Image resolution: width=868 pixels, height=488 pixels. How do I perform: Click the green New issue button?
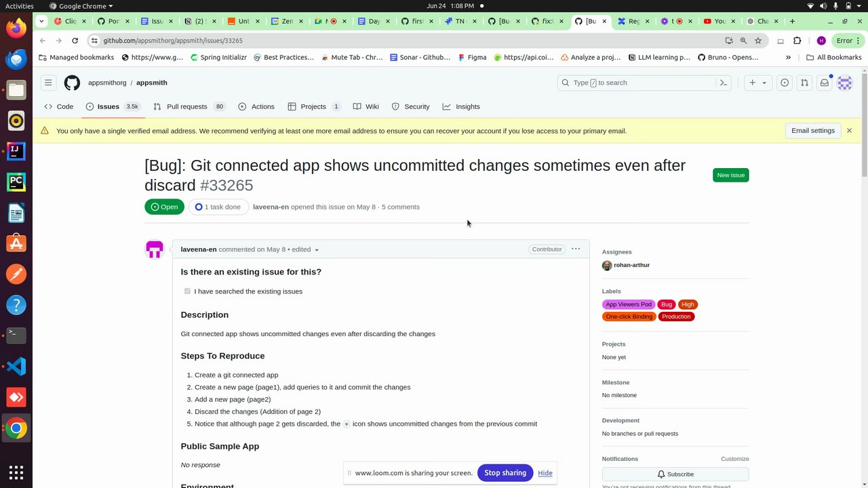coord(731,175)
